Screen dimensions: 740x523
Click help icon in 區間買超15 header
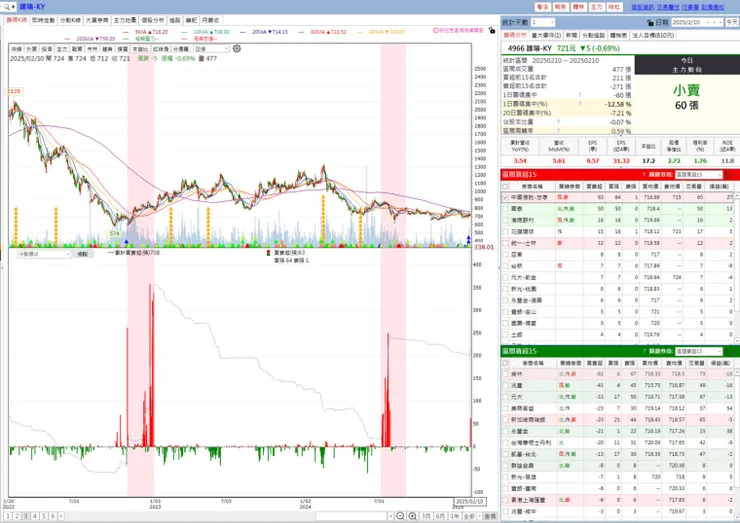[644, 175]
